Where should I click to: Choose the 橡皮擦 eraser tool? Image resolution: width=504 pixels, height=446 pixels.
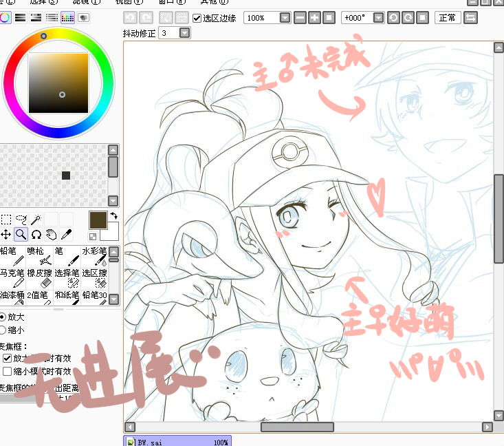39,278
